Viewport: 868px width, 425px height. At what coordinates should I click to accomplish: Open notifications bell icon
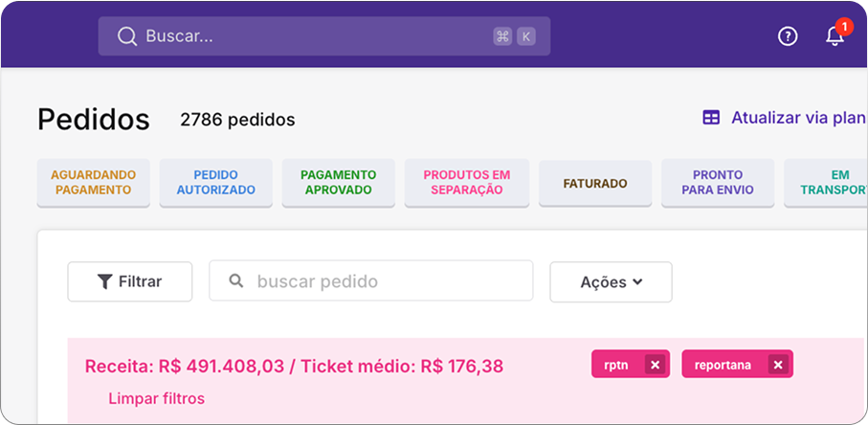click(835, 36)
